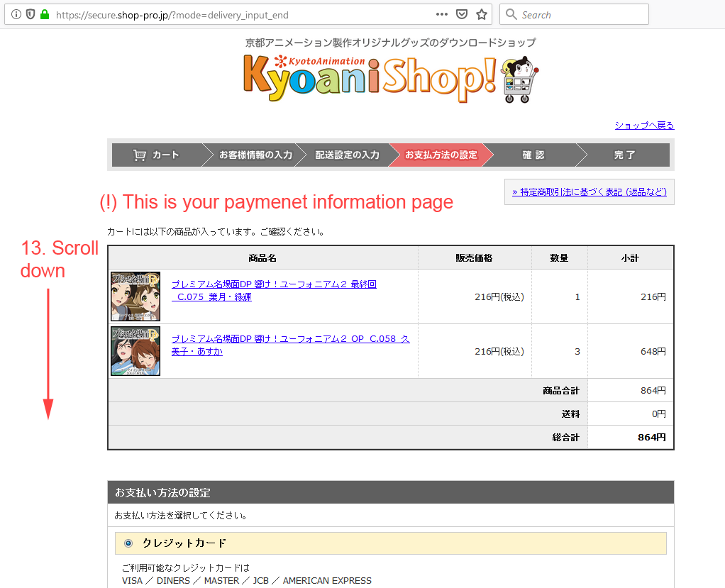Click the magnifier icon in the search box
Image resolution: width=725 pixels, height=588 pixels.
pos(511,14)
